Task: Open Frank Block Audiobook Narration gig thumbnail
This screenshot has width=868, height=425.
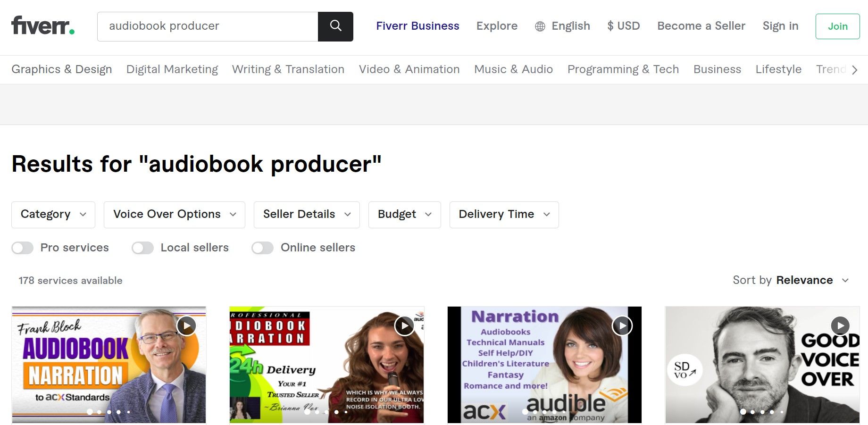Action: [109, 365]
